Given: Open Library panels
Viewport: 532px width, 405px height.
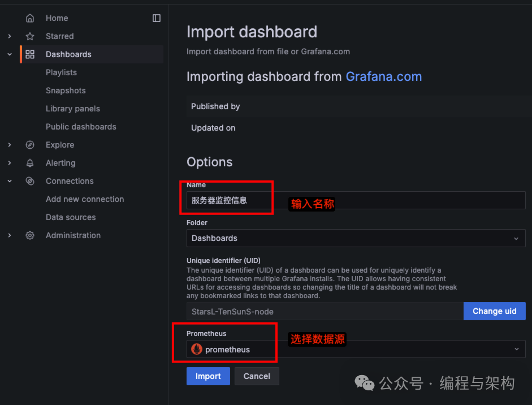Looking at the screenshot, I should pos(73,109).
